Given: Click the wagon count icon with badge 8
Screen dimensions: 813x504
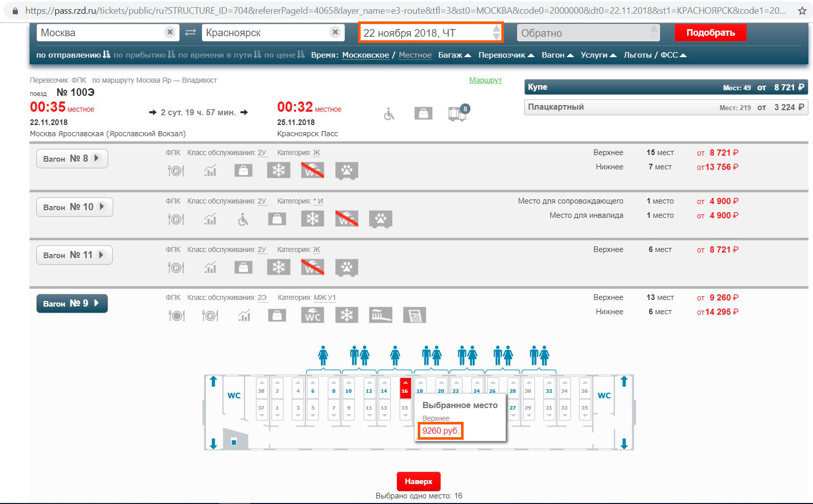Looking at the screenshot, I should pyautogui.click(x=458, y=113).
